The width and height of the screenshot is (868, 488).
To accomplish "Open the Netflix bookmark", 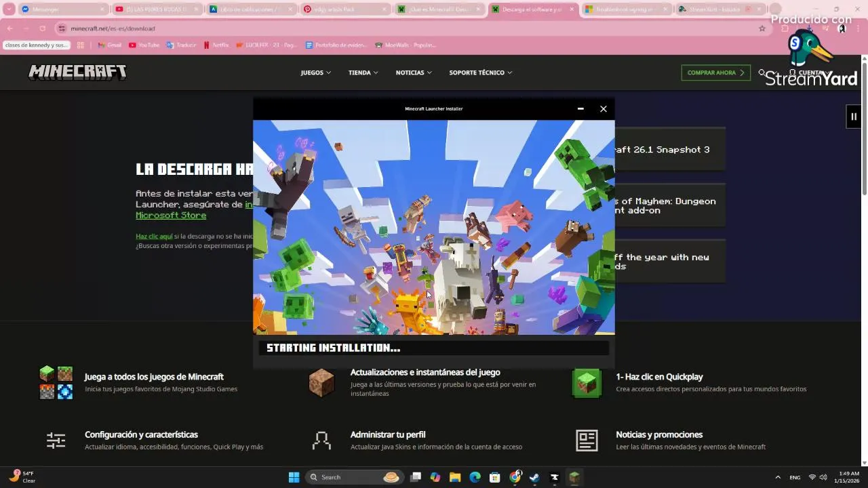I will (x=216, y=45).
